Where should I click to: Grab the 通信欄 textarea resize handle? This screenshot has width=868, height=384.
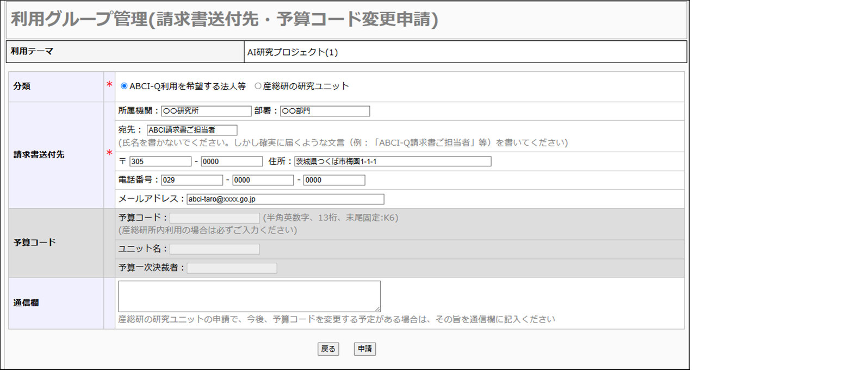[377, 309]
